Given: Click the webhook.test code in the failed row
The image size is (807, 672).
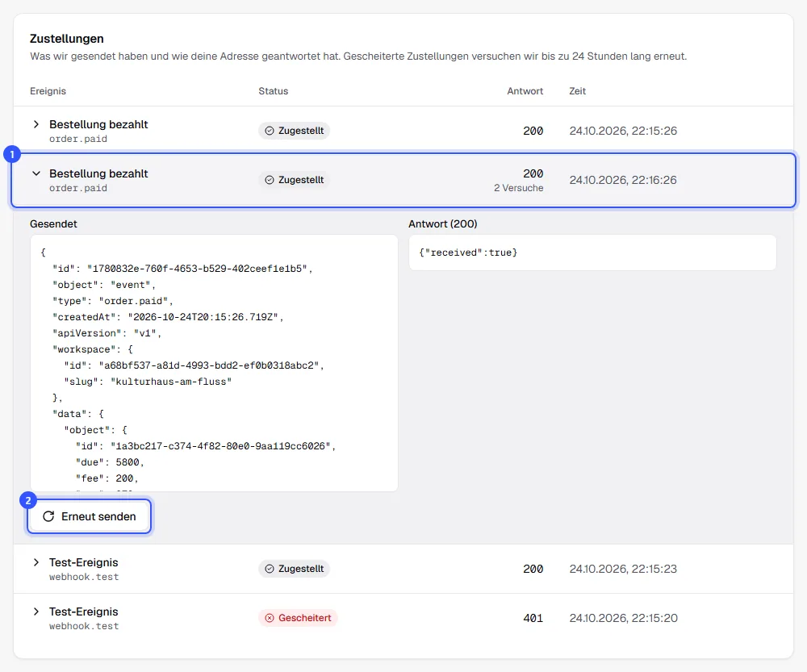Looking at the screenshot, I should coord(84,626).
